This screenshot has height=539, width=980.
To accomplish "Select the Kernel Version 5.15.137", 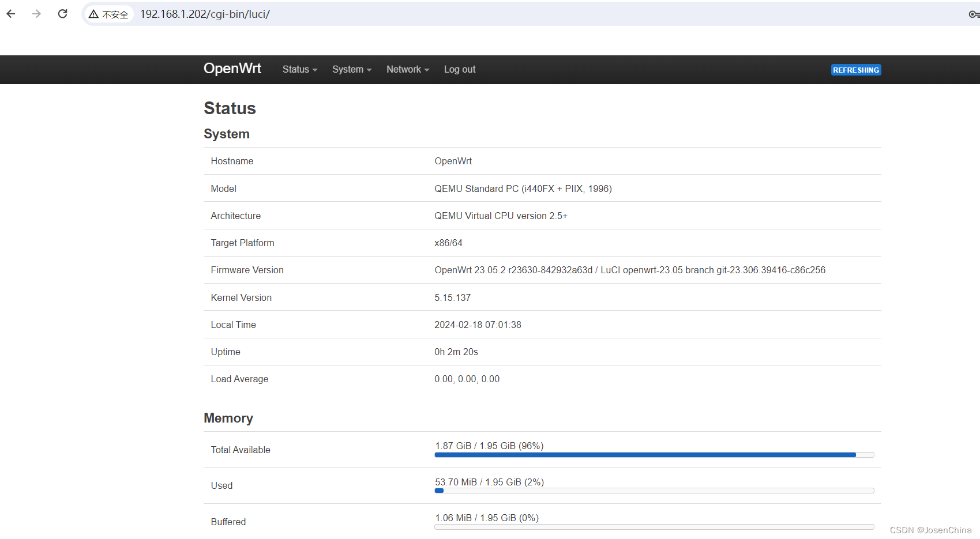I will click(x=452, y=297).
